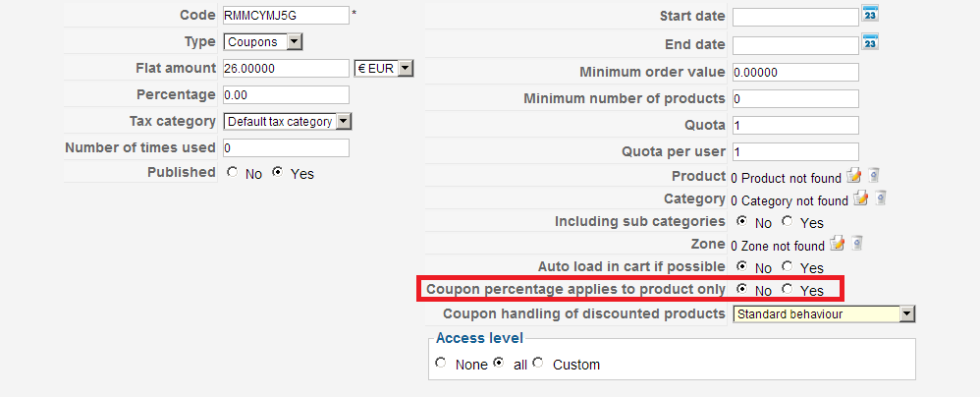Expand the Tax category dropdown

(288, 121)
